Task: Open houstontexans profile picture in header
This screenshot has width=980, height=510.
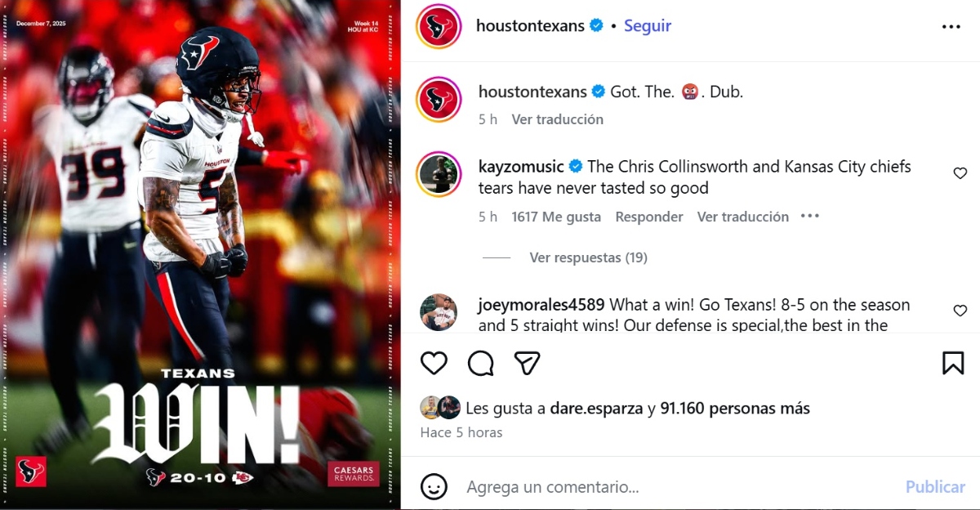Action: coord(440,26)
